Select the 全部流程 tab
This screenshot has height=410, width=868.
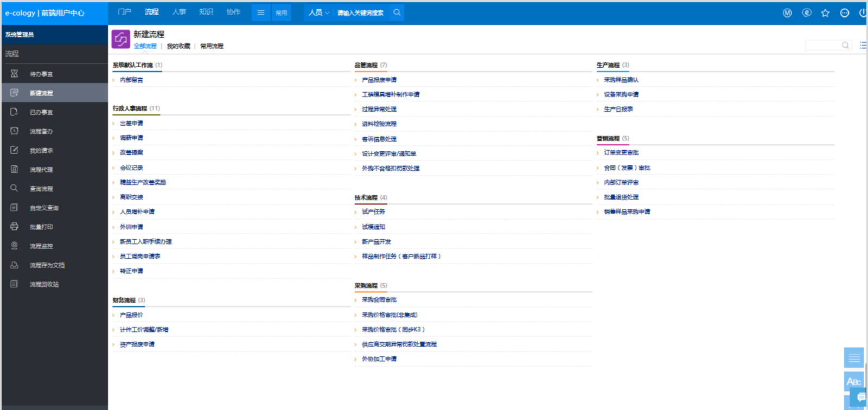click(x=145, y=46)
